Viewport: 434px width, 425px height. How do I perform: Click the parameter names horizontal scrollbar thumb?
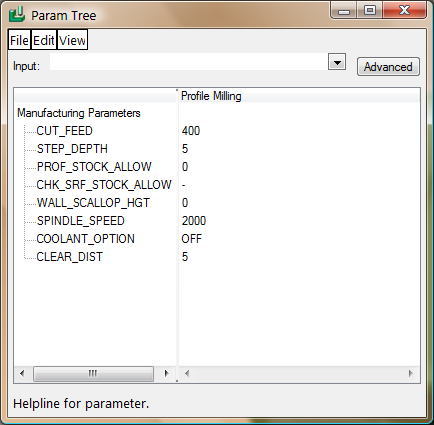[93, 374]
